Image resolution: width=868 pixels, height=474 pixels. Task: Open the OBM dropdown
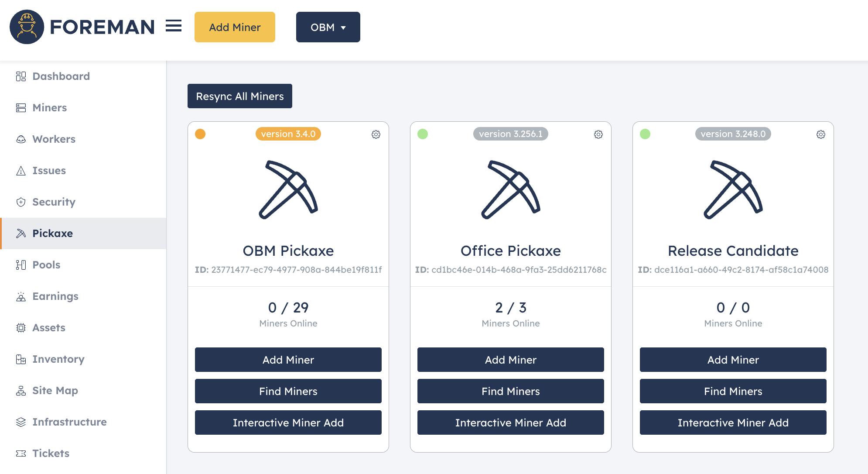[x=328, y=27]
